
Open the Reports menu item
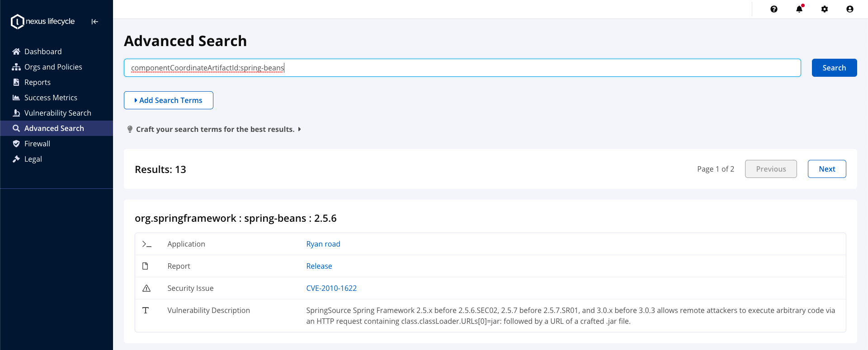[x=37, y=82]
